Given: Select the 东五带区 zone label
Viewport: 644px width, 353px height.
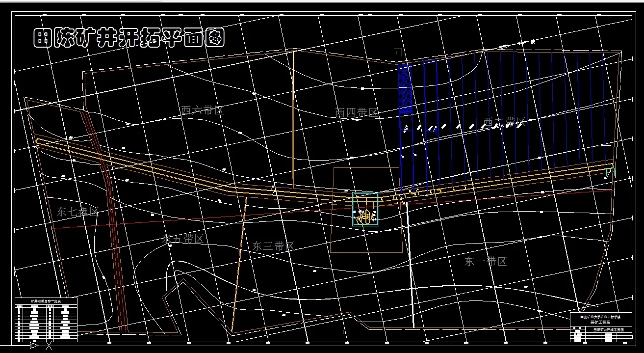Looking at the screenshot, I should coord(182,239).
